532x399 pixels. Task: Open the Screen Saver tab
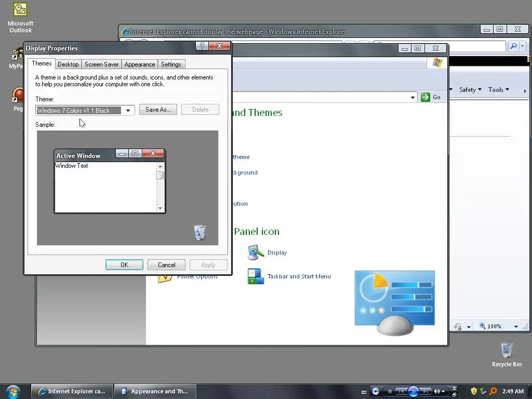101,64
